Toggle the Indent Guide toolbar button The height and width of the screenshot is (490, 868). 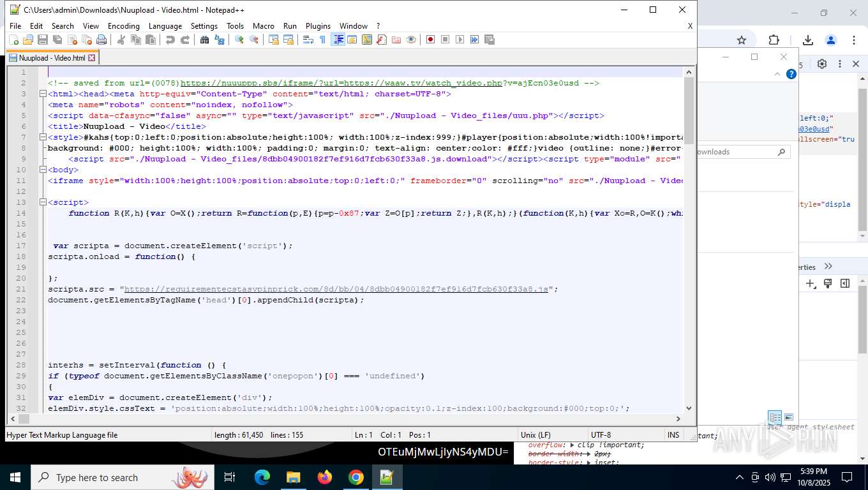click(338, 40)
